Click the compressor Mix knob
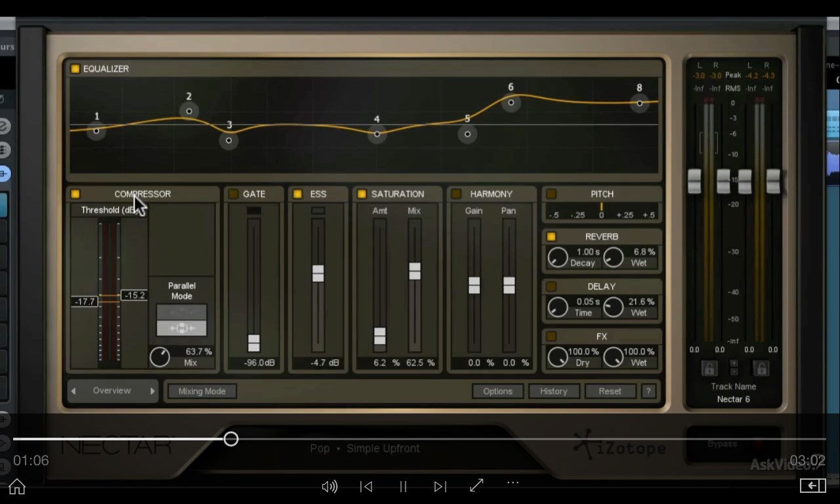840x504 pixels. (159, 357)
